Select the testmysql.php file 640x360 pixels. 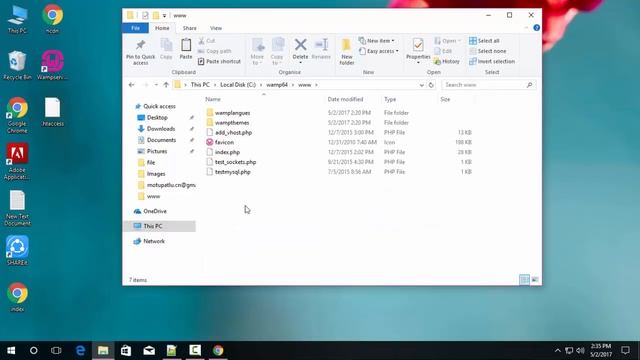(x=233, y=172)
